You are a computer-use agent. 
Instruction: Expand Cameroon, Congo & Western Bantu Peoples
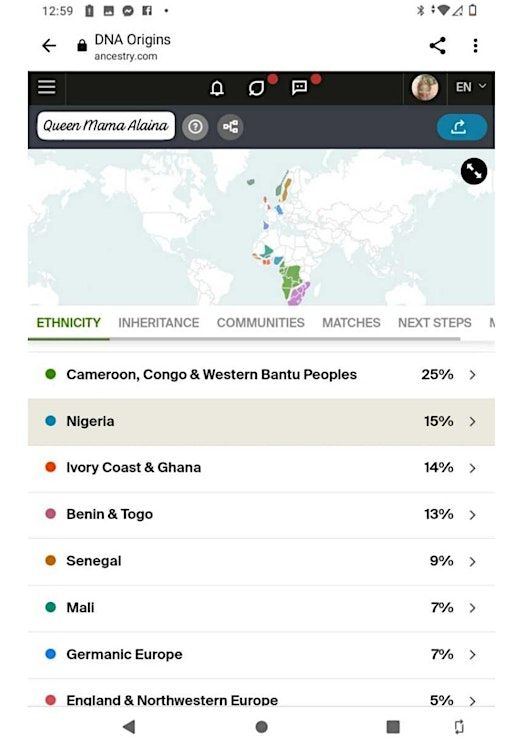[262, 375]
